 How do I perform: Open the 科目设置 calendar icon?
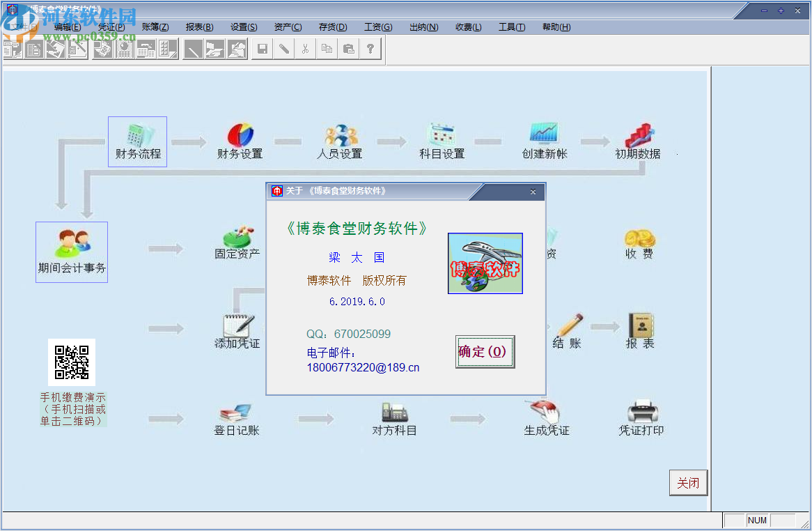(442, 141)
